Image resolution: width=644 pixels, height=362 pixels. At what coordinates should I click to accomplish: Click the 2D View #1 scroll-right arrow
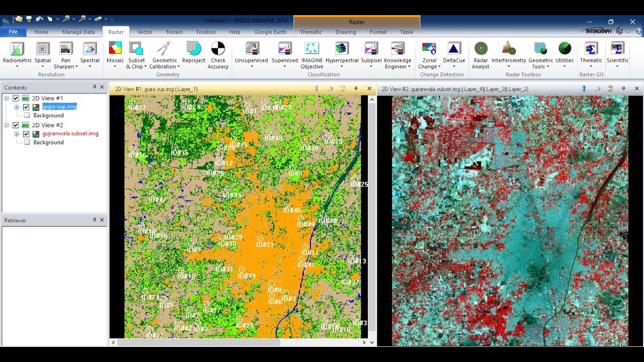365,342
